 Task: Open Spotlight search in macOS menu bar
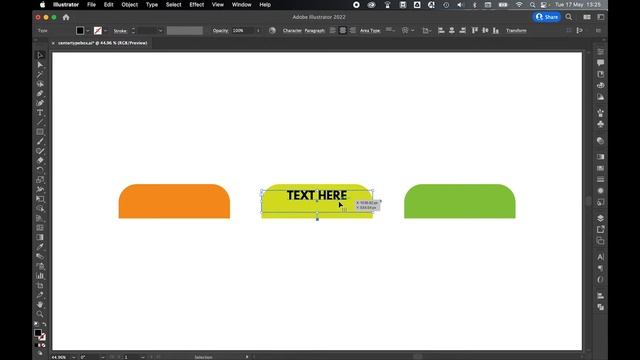532,5
